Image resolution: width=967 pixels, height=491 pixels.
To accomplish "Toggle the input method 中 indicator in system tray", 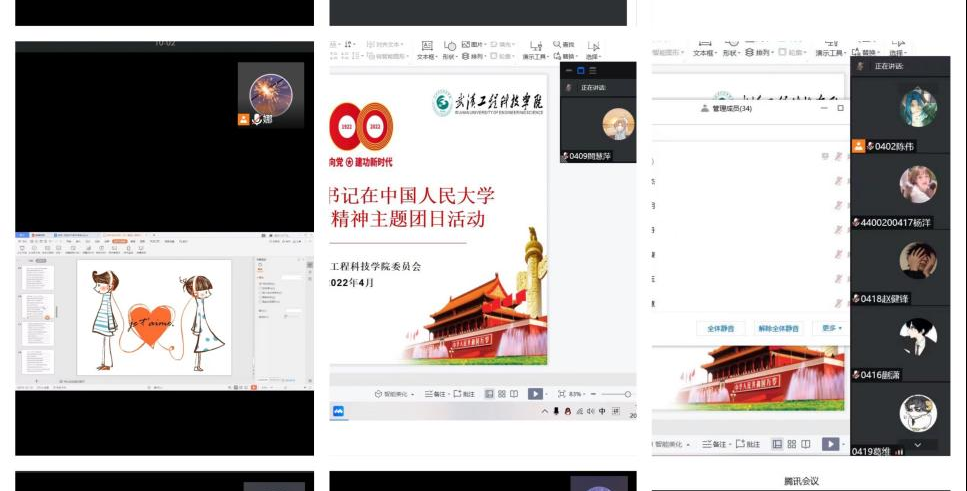I will pyautogui.click(x=602, y=411).
